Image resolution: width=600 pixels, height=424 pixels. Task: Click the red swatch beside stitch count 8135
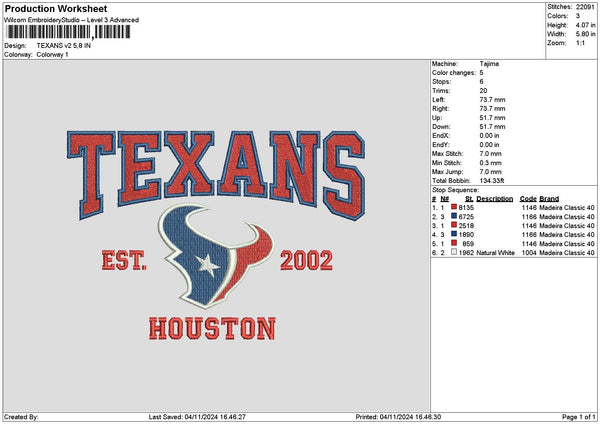point(454,207)
